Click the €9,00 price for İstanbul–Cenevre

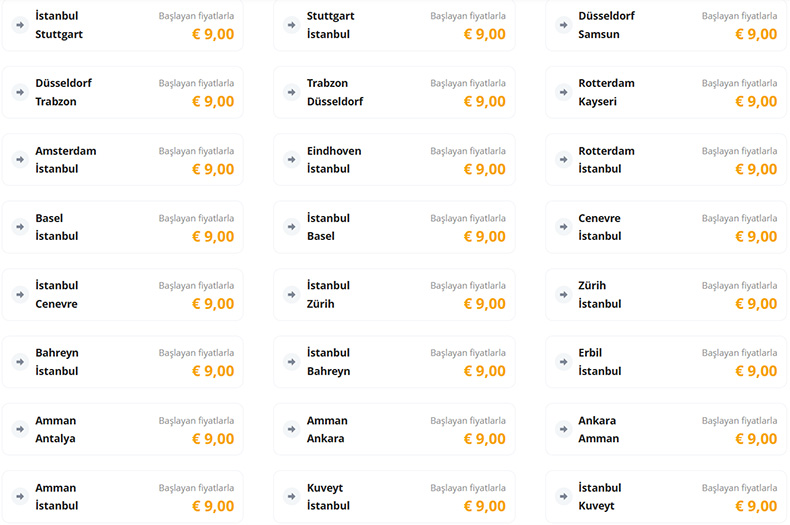[x=213, y=304]
